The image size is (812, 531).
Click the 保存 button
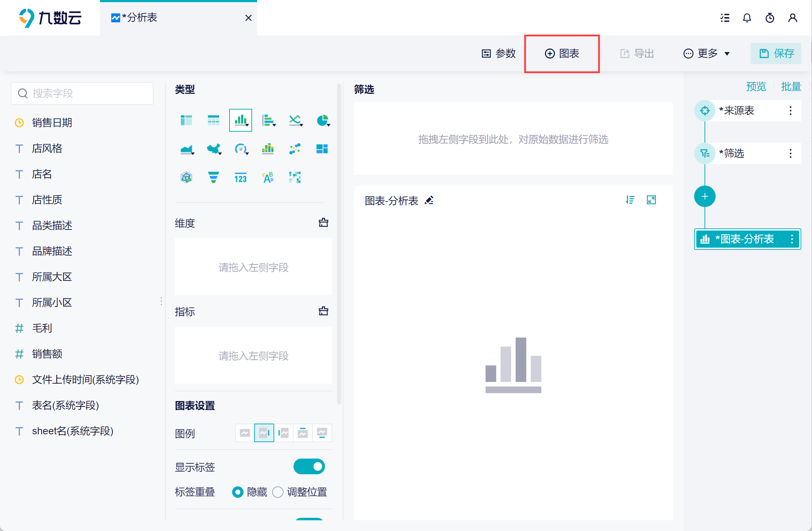coord(776,54)
